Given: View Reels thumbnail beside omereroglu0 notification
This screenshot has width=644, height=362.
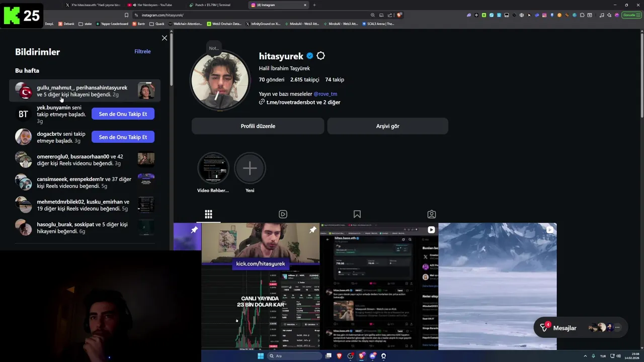Looking at the screenshot, I should (x=146, y=160).
